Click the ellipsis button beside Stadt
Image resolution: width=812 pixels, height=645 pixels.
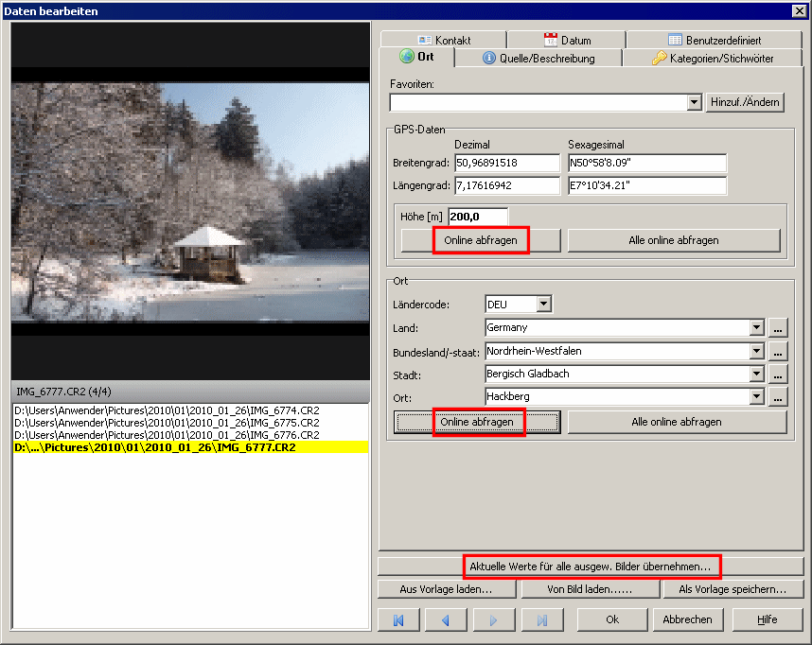click(778, 374)
